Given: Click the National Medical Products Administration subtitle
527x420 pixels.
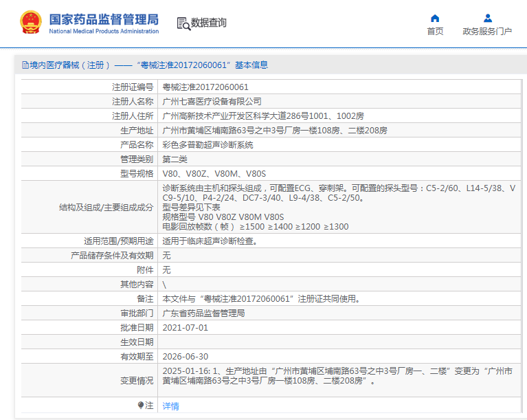Looking at the screenshot, I should pos(104,31).
